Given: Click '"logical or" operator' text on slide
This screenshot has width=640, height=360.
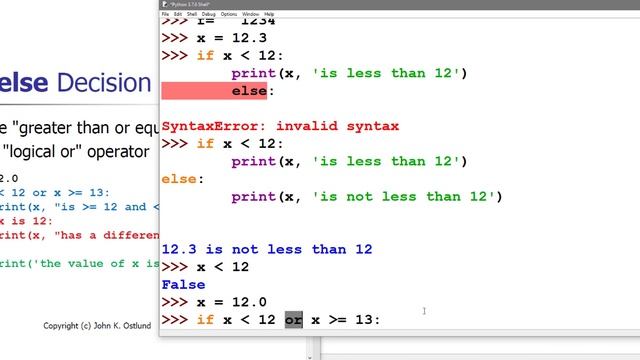Looking at the screenshot, I should pos(76,152).
